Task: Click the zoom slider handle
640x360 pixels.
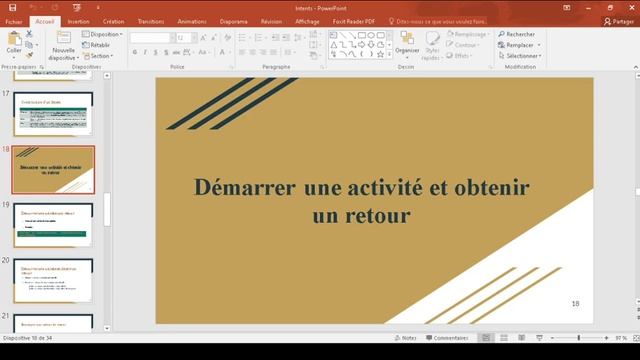Action: (x=579, y=338)
